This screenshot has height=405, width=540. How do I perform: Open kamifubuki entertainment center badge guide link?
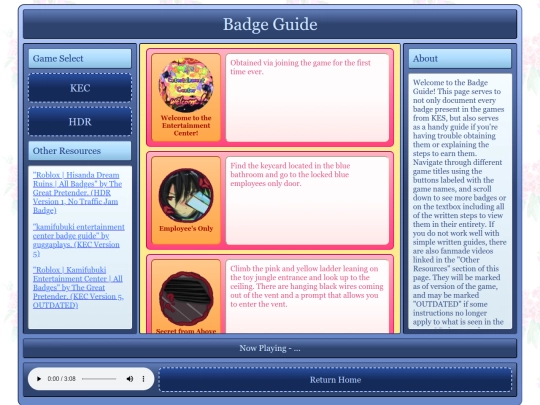[x=79, y=240]
